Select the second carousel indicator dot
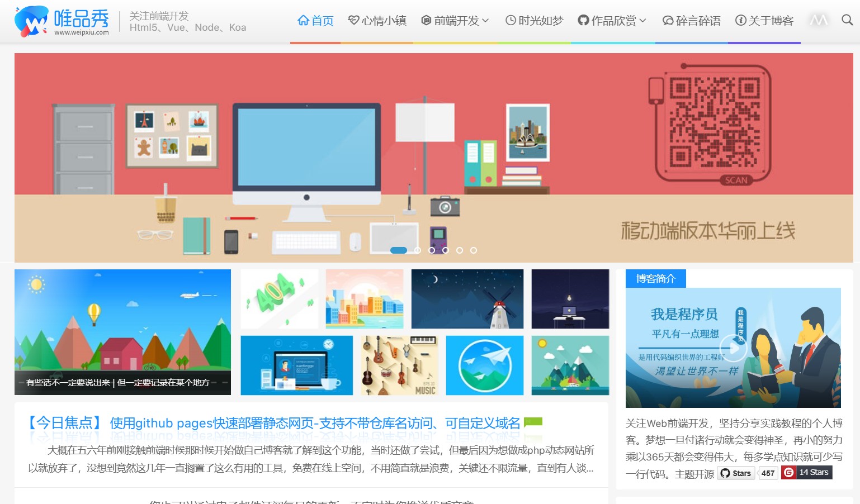The image size is (860, 504). pyautogui.click(x=418, y=250)
